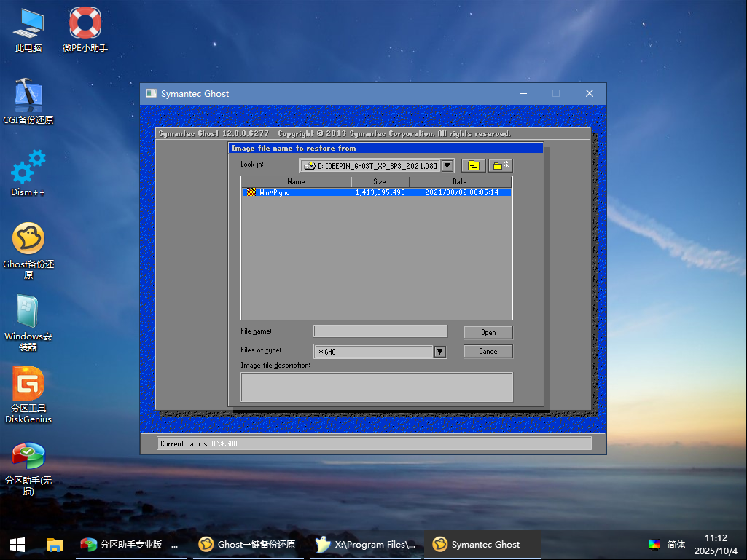The height and width of the screenshot is (560, 747).
Task: Go up one folder level icon
Action: coord(474,166)
